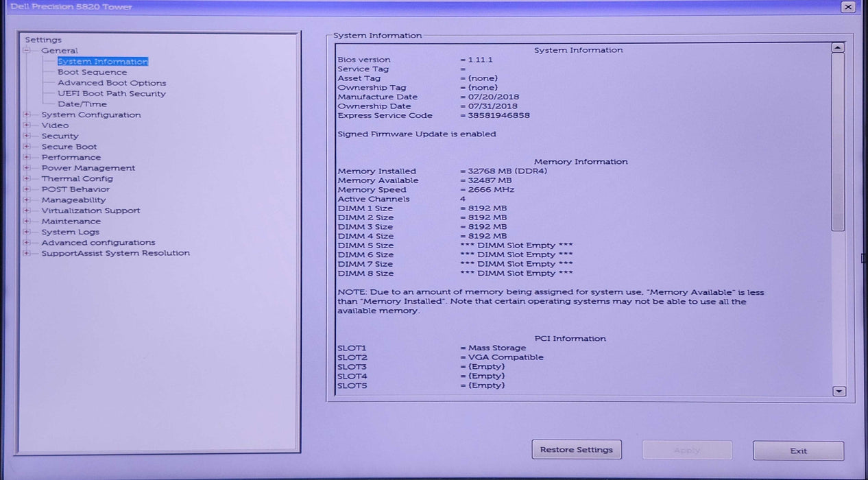
Task: Click the vertical scrollbar thumb
Action: click(838, 142)
